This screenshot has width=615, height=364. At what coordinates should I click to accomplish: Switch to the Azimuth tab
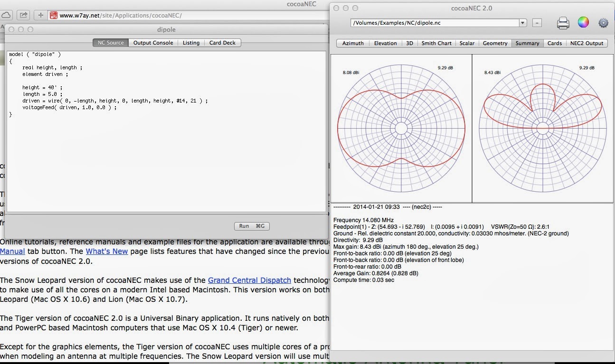pos(353,43)
